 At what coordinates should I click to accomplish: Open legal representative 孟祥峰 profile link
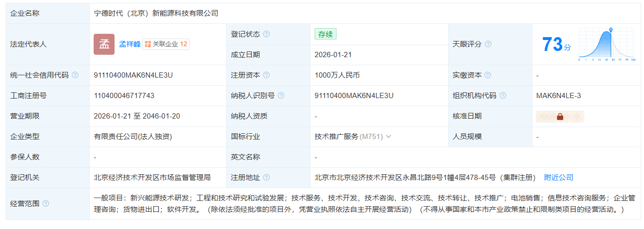coord(129,44)
